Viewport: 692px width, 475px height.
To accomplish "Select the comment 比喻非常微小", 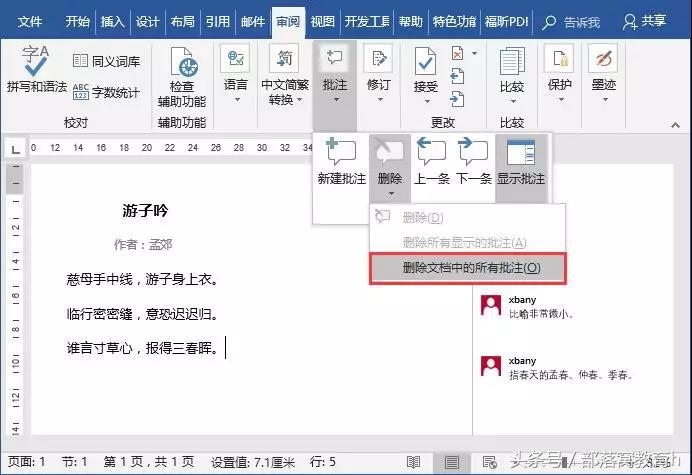I will coord(541,314).
